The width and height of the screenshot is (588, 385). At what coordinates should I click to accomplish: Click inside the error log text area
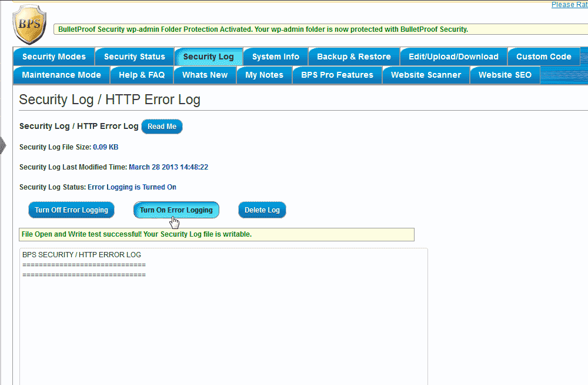click(223, 316)
